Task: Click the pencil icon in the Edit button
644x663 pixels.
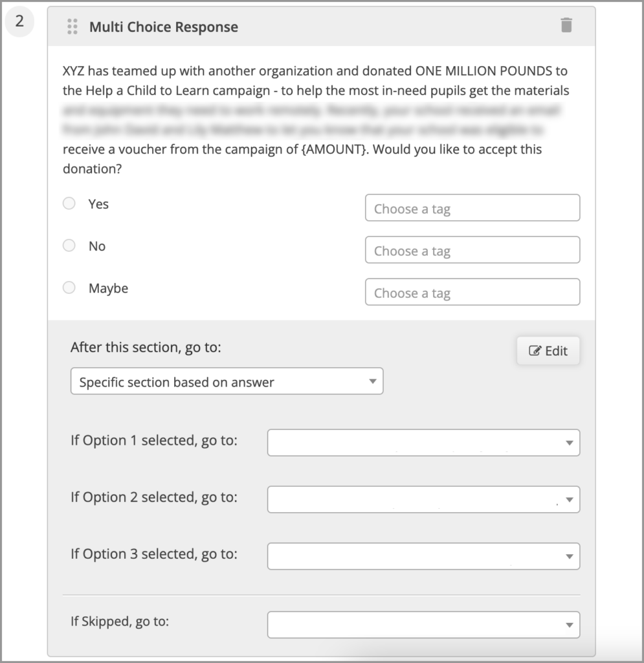Action: 535,351
